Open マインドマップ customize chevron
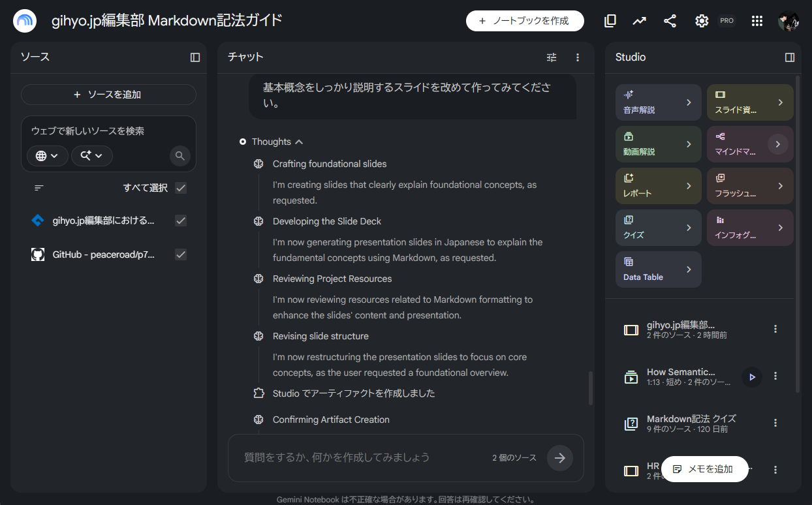The height and width of the screenshot is (505, 812). click(x=778, y=144)
